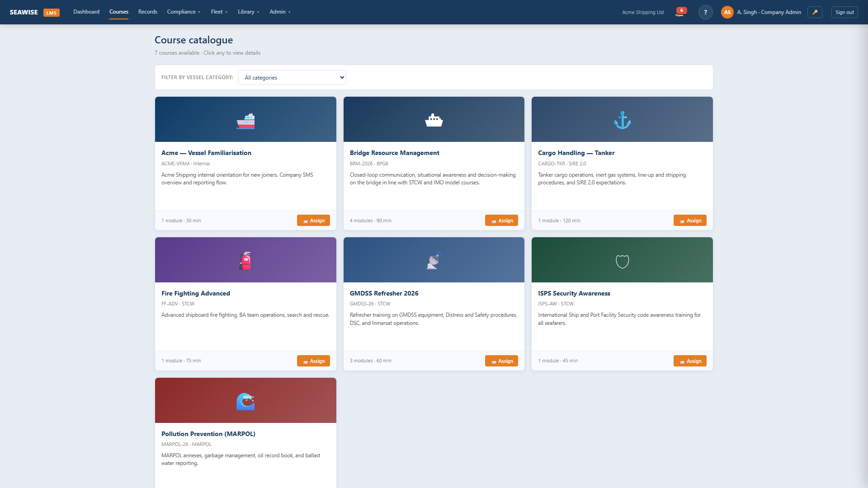Click the SEAWISE LMS logo
The image size is (868, 488).
click(x=34, y=12)
